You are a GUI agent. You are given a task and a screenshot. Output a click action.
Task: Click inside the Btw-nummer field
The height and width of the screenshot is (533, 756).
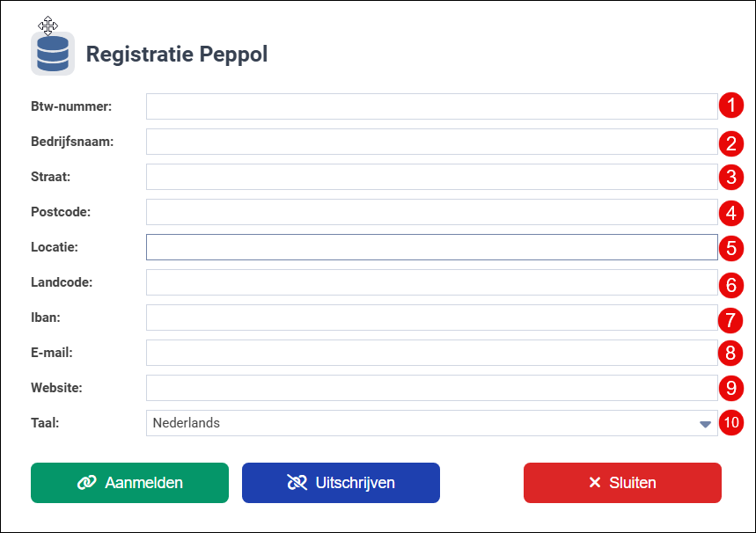click(x=431, y=106)
